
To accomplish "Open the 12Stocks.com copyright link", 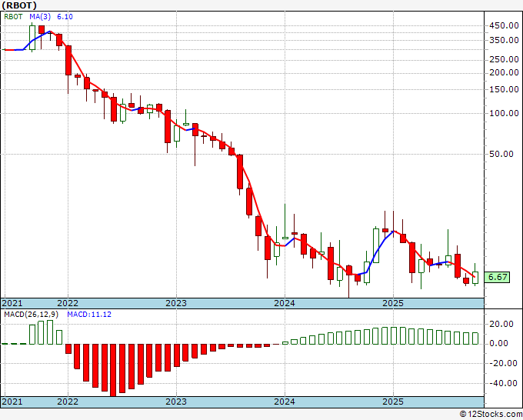I will (491, 415).
